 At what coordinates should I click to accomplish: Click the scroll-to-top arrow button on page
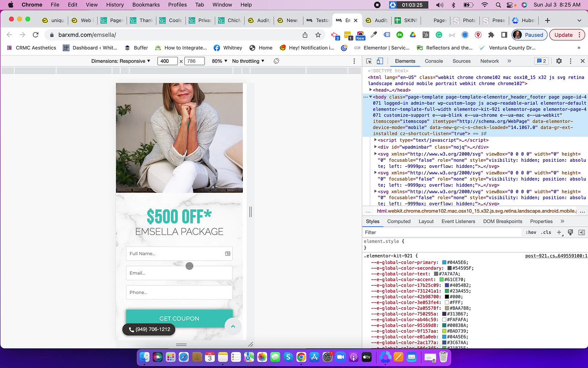(x=233, y=327)
